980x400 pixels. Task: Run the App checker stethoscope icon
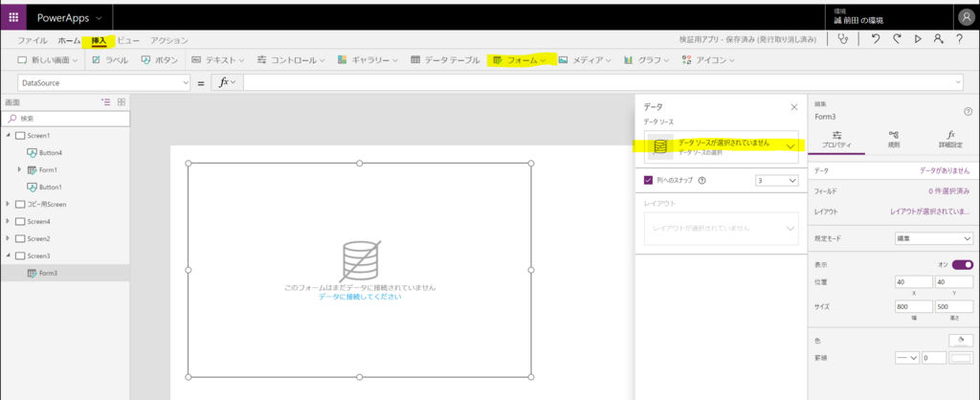(843, 39)
